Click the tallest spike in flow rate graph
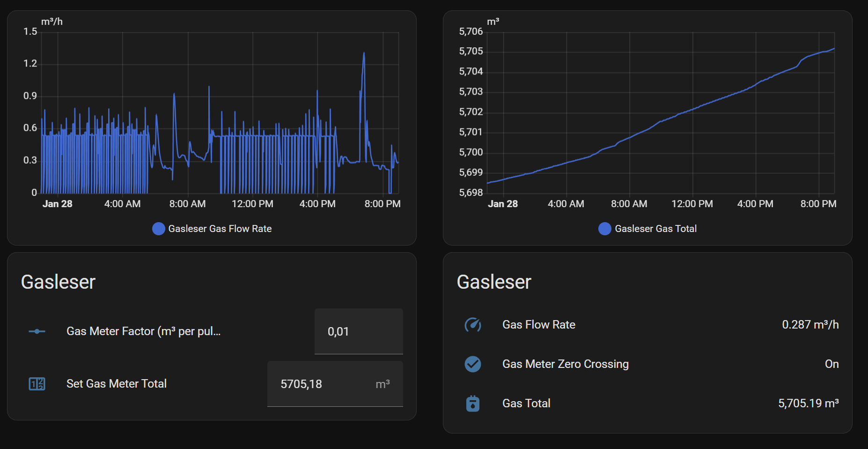The width and height of the screenshot is (868, 449). 364,53
